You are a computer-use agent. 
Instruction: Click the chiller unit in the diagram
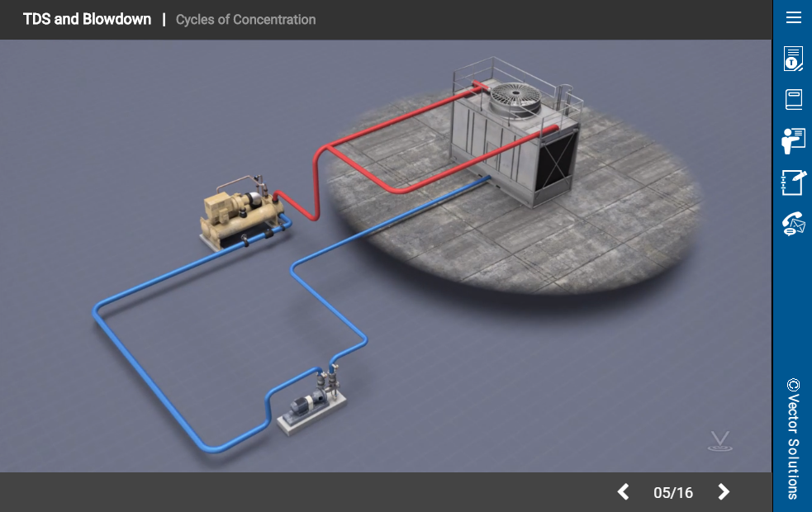tap(240, 216)
